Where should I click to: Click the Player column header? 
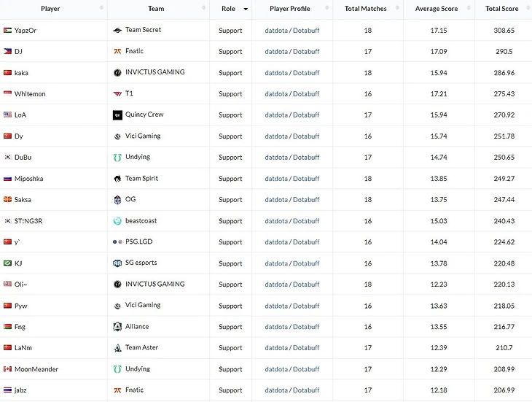51,9
